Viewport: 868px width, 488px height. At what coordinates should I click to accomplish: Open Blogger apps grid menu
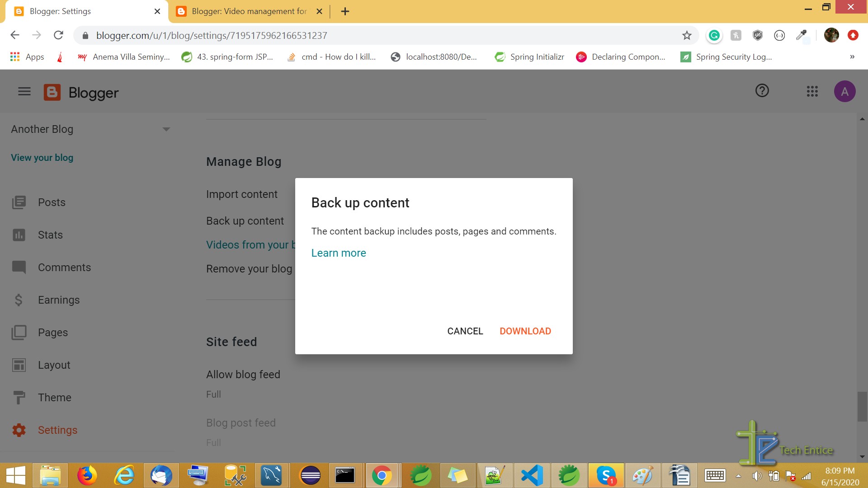tap(812, 91)
